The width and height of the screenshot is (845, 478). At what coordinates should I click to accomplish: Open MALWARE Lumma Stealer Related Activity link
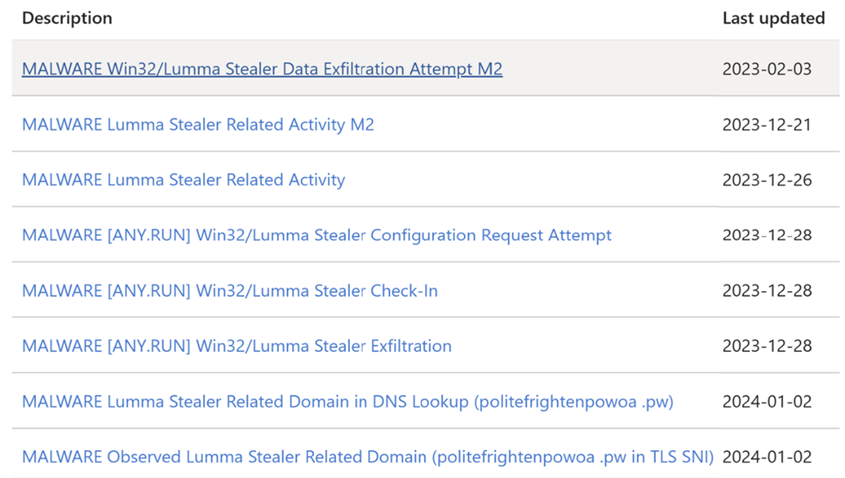tap(183, 180)
